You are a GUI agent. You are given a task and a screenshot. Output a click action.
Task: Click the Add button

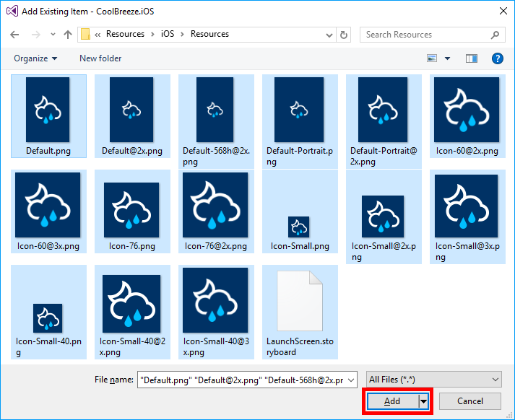tap(392, 401)
